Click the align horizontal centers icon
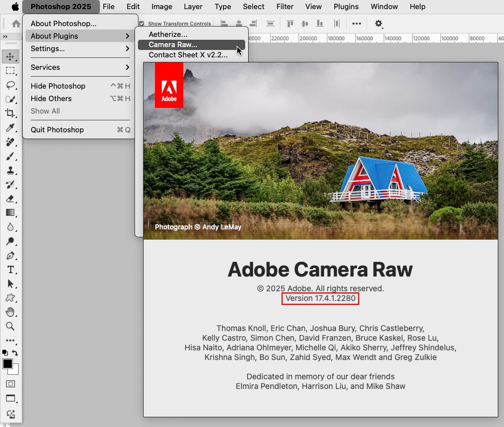The height and width of the screenshot is (427, 504). click(239, 23)
